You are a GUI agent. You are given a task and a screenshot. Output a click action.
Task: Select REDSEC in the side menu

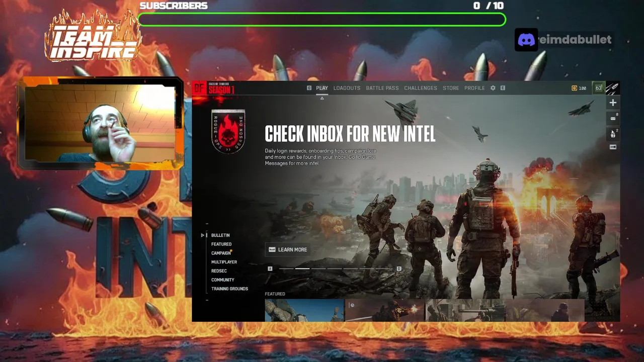click(x=219, y=271)
